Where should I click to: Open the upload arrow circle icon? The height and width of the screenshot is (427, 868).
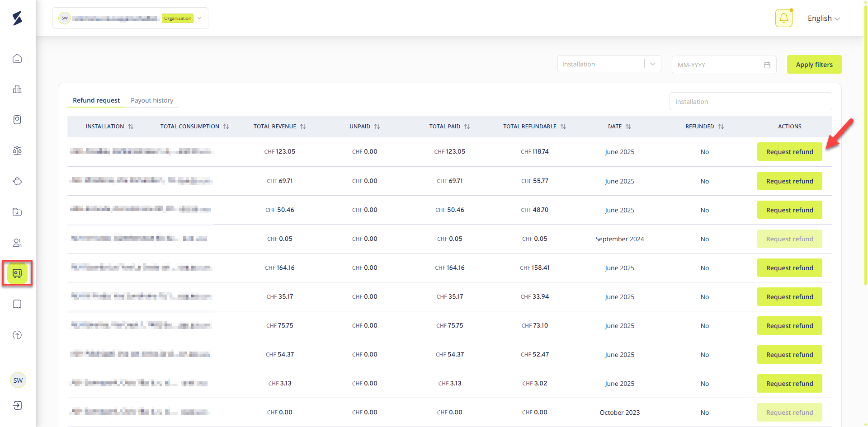tap(17, 335)
